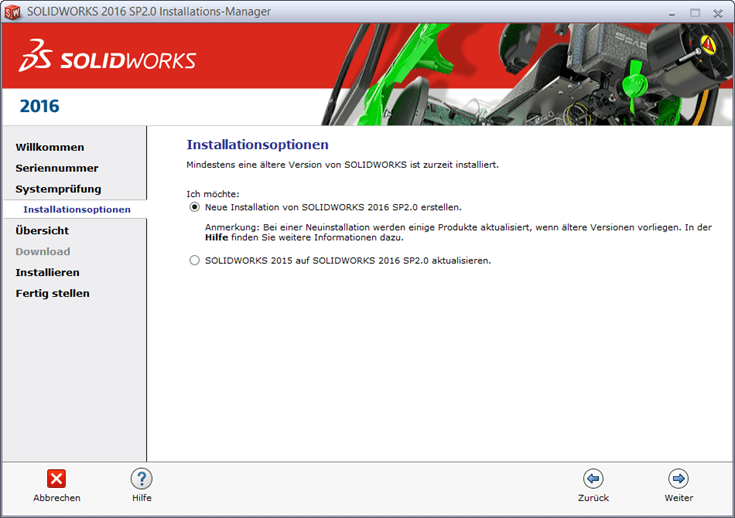735x518 pixels.
Task: Go to the Seriennummer step
Action: pyautogui.click(x=57, y=168)
